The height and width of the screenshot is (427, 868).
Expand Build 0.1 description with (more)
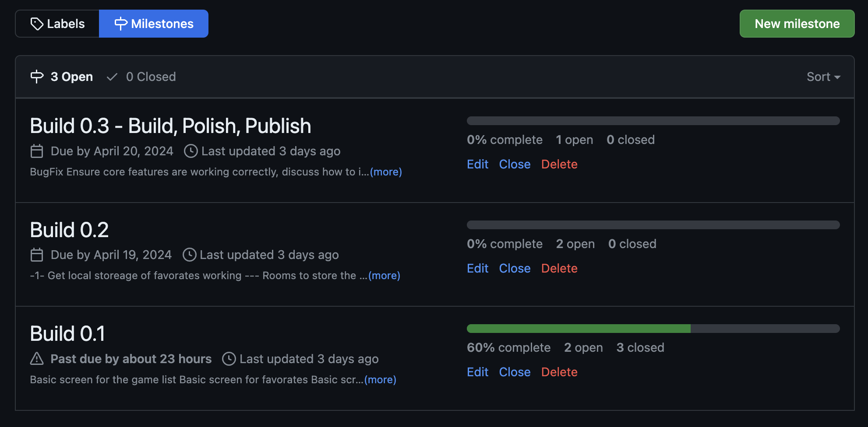coord(380,380)
